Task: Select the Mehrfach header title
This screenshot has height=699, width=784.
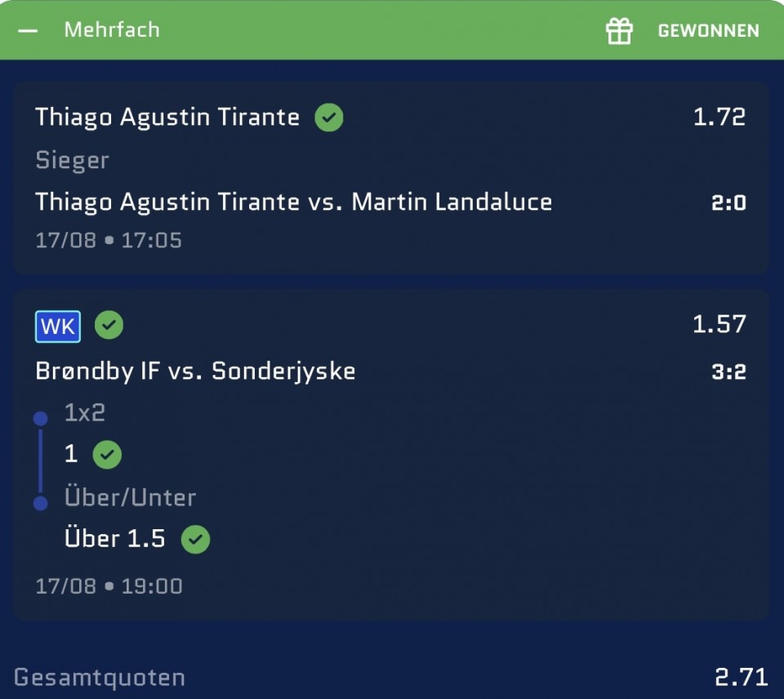Action: [112, 30]
